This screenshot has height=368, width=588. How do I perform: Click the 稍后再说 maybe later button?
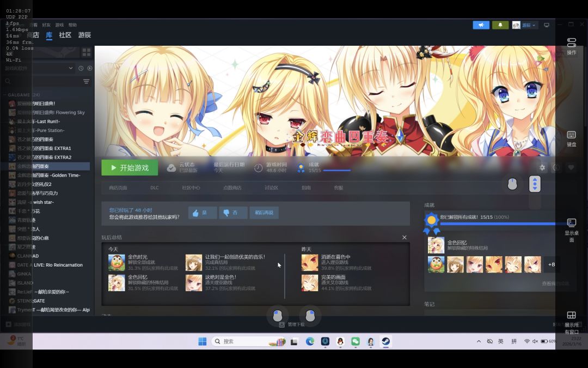click(264, 213)
